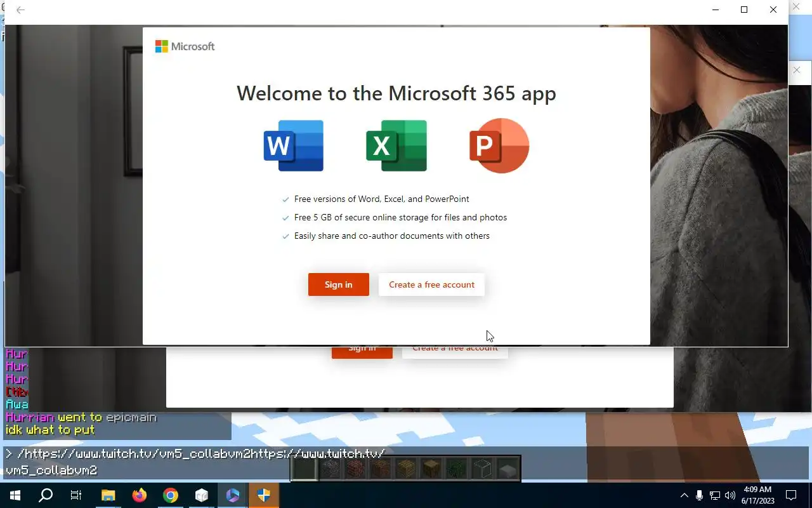Click Create a free account
The image size is (812, 508).
[431, 284]
